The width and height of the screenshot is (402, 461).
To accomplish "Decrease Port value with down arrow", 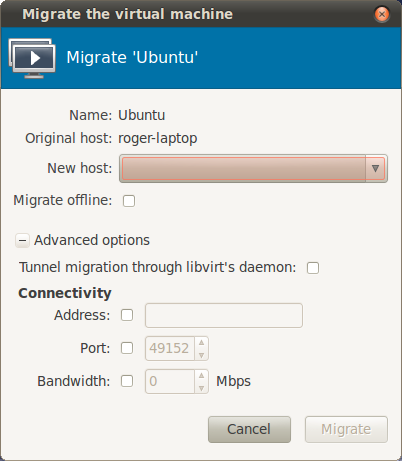I will coord(201,355).
